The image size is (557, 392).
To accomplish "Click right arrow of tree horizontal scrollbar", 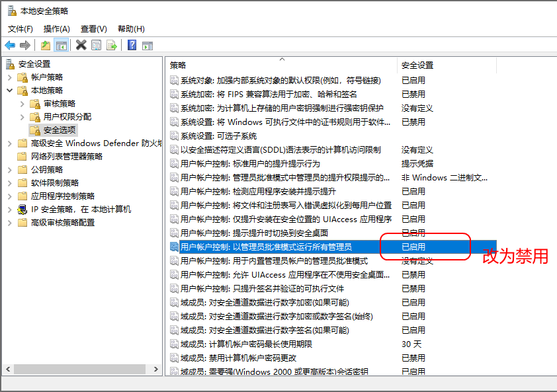I will point(156,370).
